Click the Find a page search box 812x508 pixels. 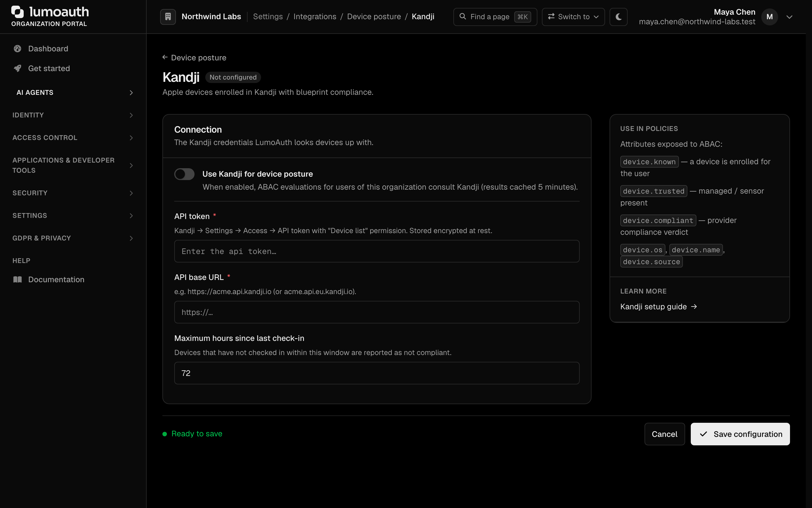pyautogui.click(x=495, y=16)
